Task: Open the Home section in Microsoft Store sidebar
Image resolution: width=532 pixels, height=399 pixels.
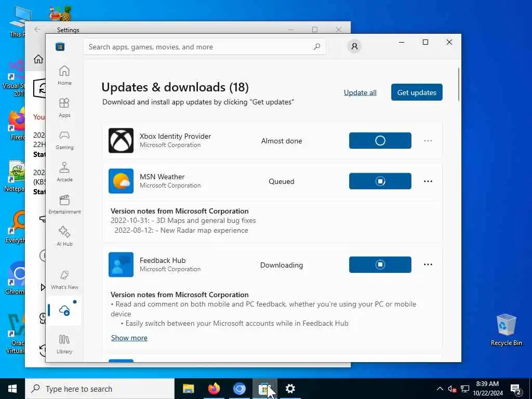Action: pyautogui.click(x=64, y=75)
